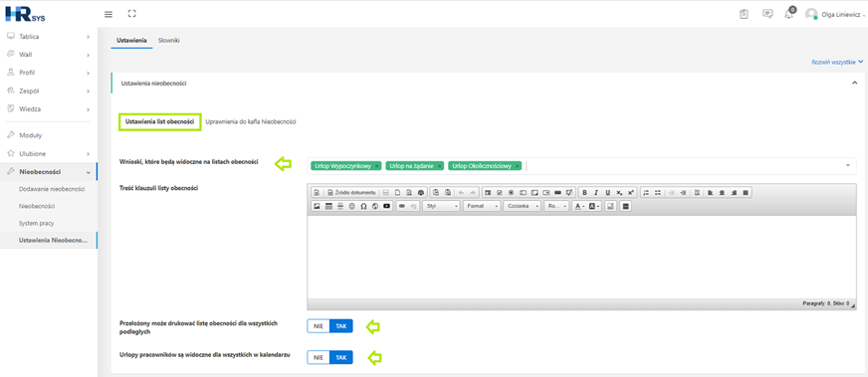Open the Styl dropdown in editor
Image resolution: width=868 pixels, height=377 pixels.
441,206
